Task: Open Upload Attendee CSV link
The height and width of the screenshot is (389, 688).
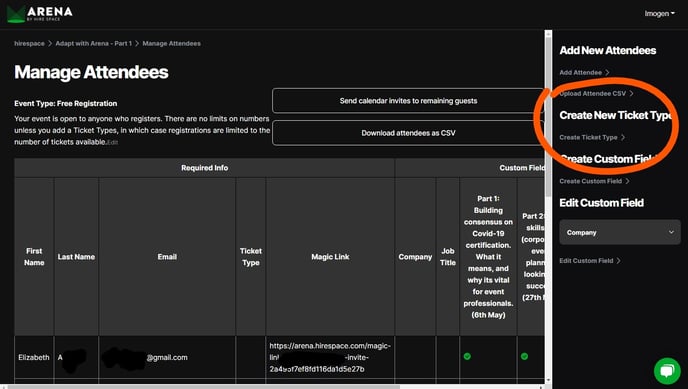Action: tap(596, 93)
